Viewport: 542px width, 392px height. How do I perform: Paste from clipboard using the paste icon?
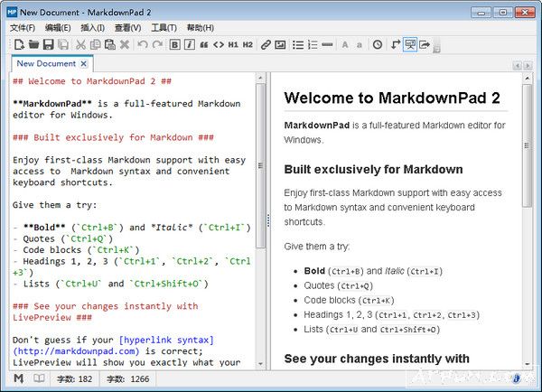point(110,44)
